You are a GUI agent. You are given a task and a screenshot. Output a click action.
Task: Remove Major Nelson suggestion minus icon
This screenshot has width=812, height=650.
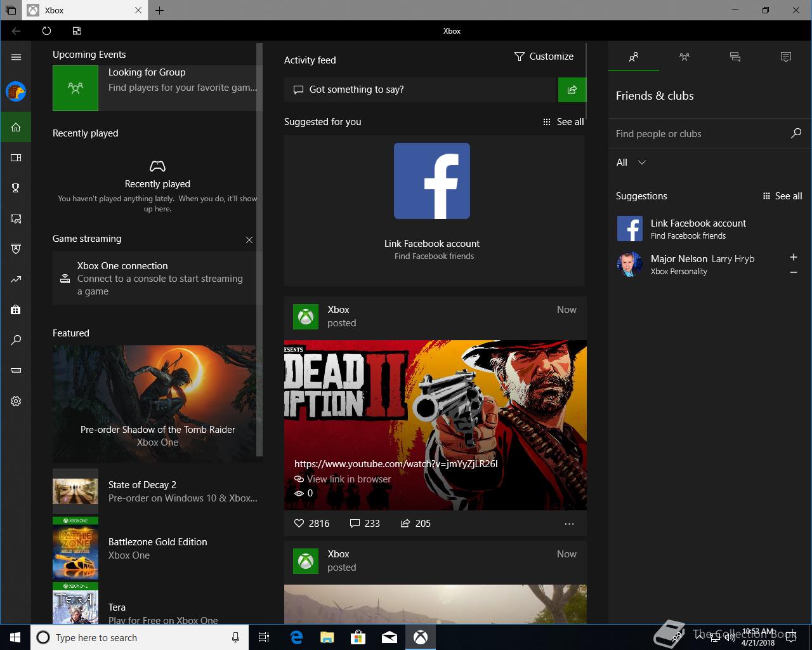pyautogui.click(x=793, y=272)
